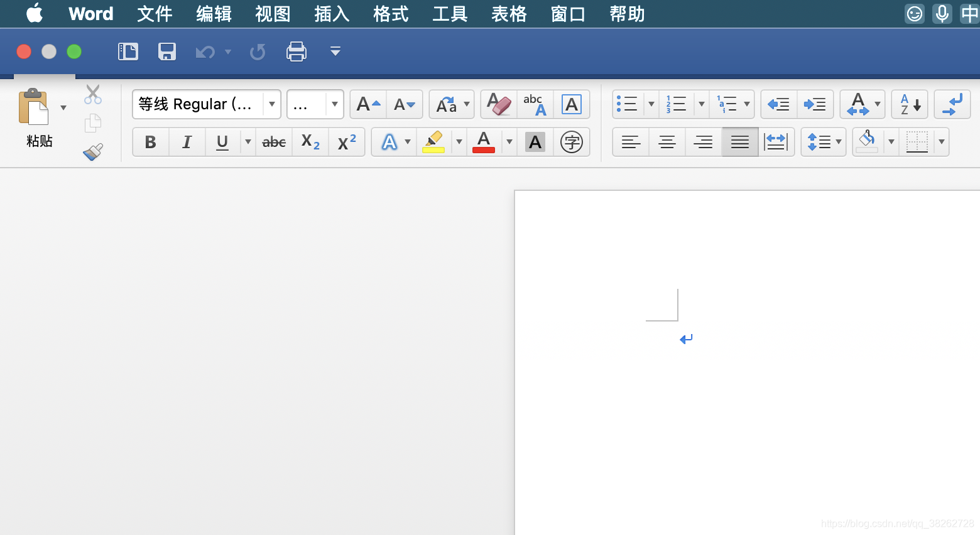The image size is (980, 535).
Task: Apply character border icon
Action: [x=571, y=104]
